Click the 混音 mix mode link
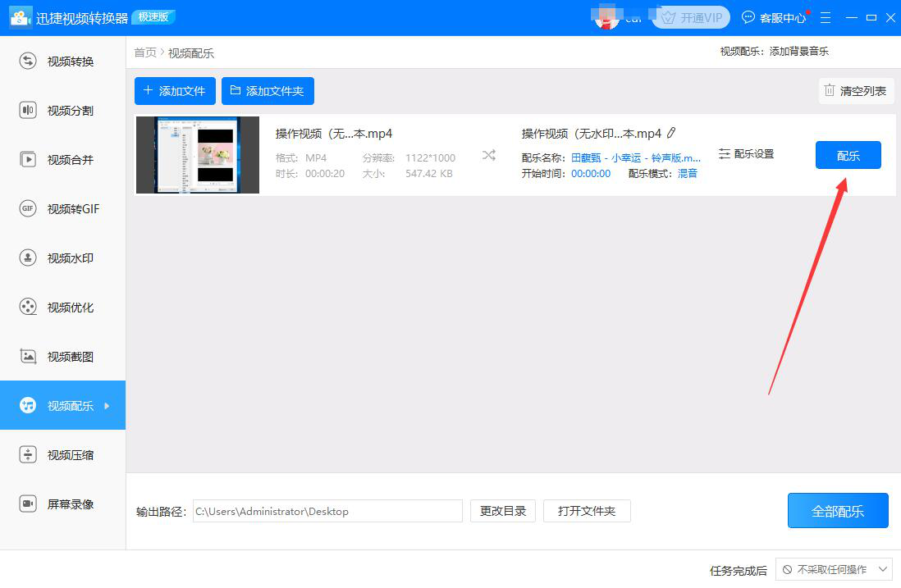The height and width of the screenshot is (588, 901). tap(688, 173)
